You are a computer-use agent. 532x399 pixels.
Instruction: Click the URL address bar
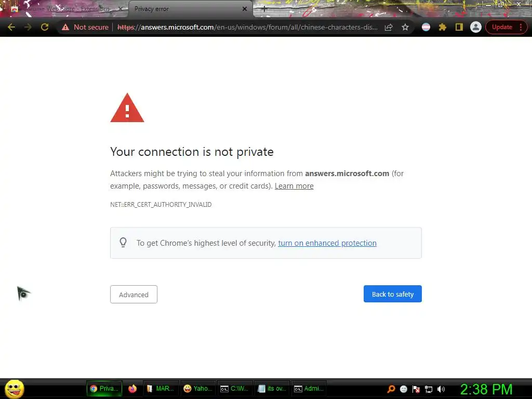[247, 27]
